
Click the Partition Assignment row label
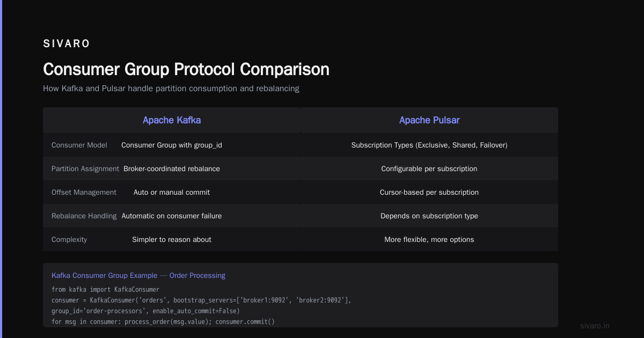pyautogui.click(x=85, y=168)
